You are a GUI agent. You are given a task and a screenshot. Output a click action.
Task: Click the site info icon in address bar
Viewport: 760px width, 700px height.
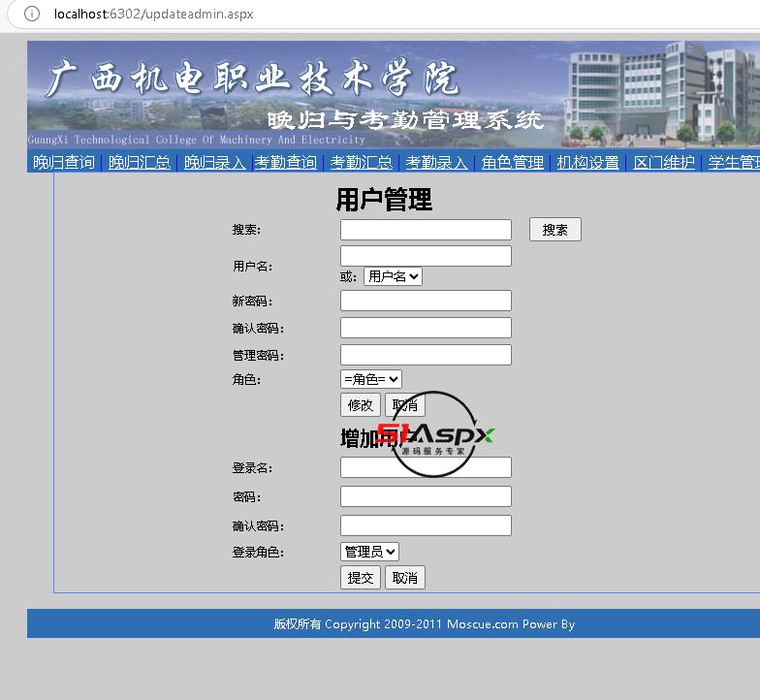[x=32, y=14]
